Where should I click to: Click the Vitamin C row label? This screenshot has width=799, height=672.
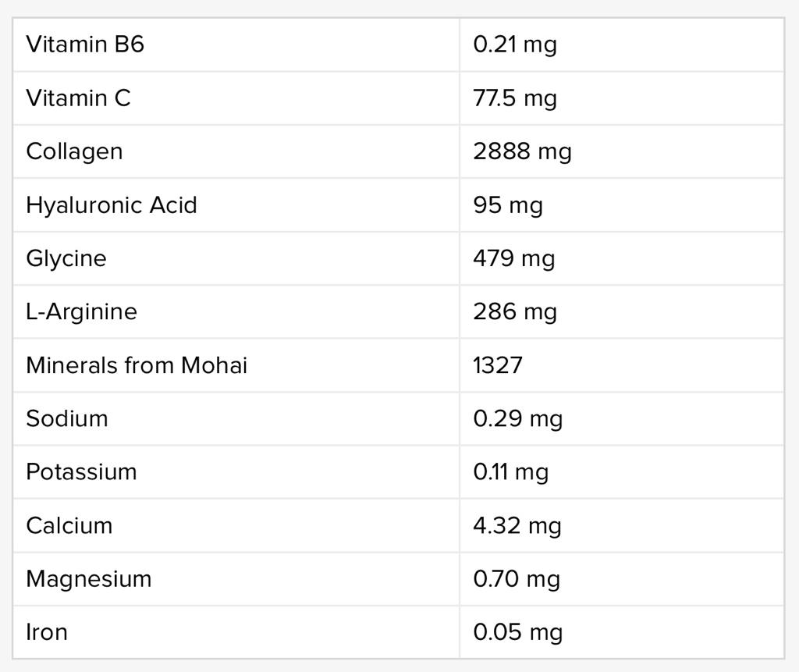click(x=78, y=98)
